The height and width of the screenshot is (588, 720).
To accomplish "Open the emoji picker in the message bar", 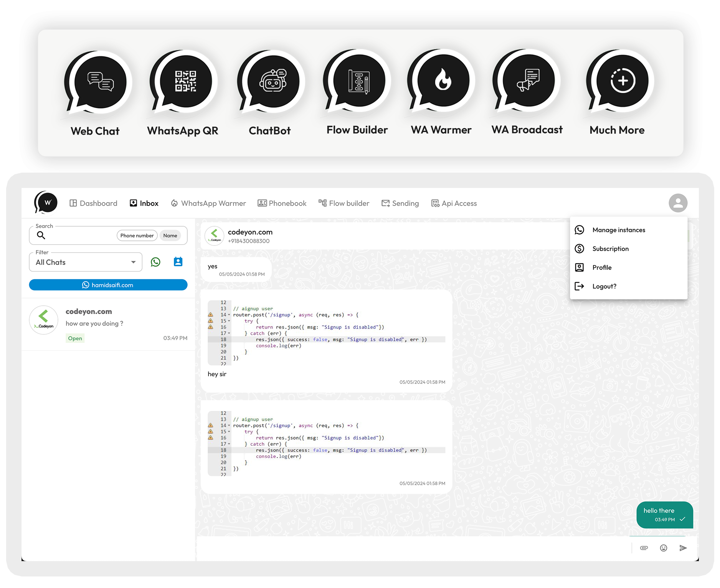I will (x=664, y=548).
